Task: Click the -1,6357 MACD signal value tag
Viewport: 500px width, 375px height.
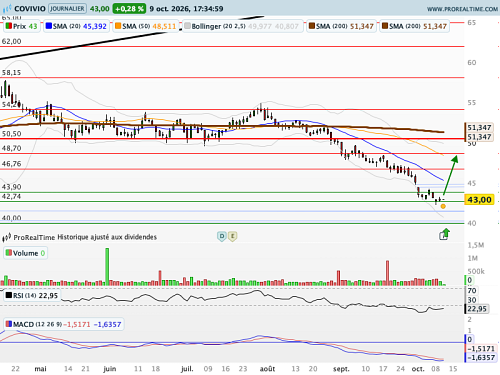Action: pyautogui.click(x=480, y=358)
